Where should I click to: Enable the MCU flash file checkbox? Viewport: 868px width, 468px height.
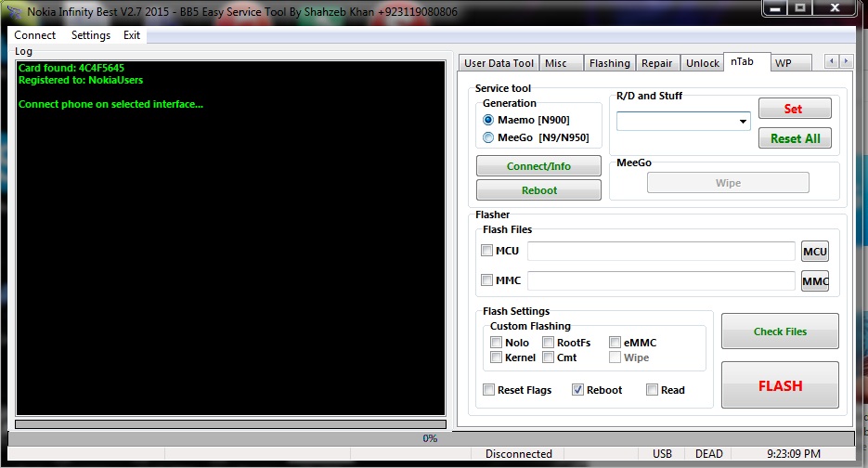[x=486, y=251]
